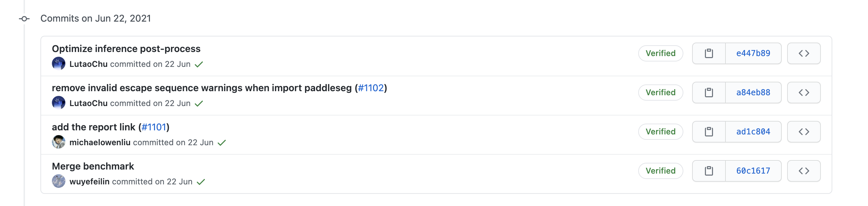Browse the tree at commit a84eb88
This screenshot has height=206, width=868.
(804, 92)
